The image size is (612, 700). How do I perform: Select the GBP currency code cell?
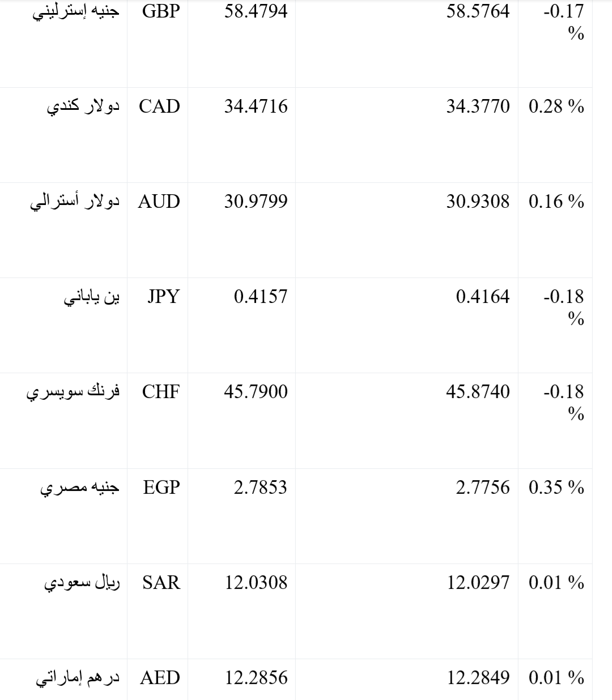click(161, 11)
